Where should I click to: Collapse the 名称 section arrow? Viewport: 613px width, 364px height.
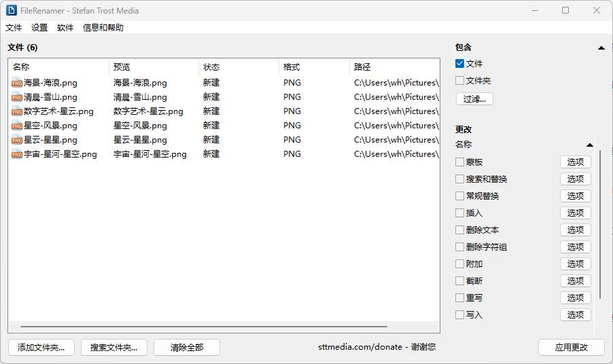(x=589, y=145)
